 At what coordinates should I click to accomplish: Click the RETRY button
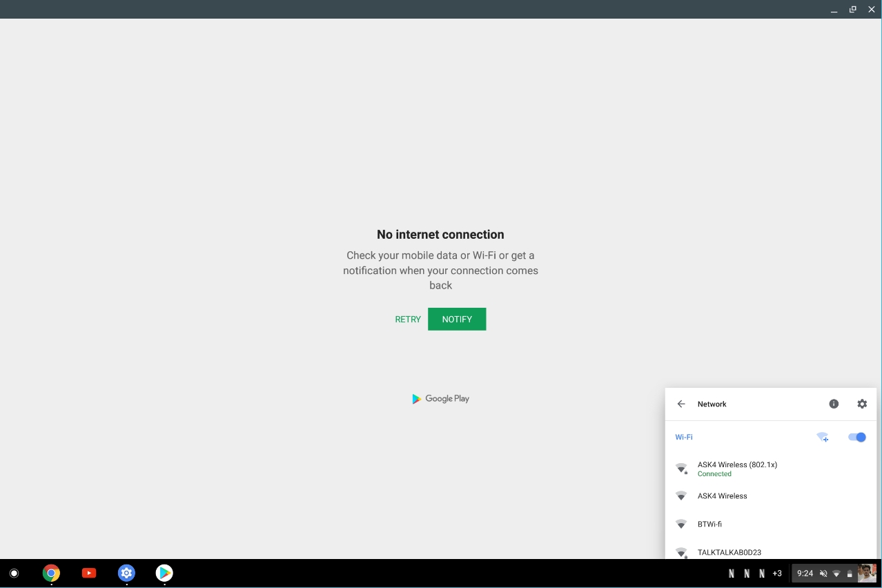click(408, 320)
